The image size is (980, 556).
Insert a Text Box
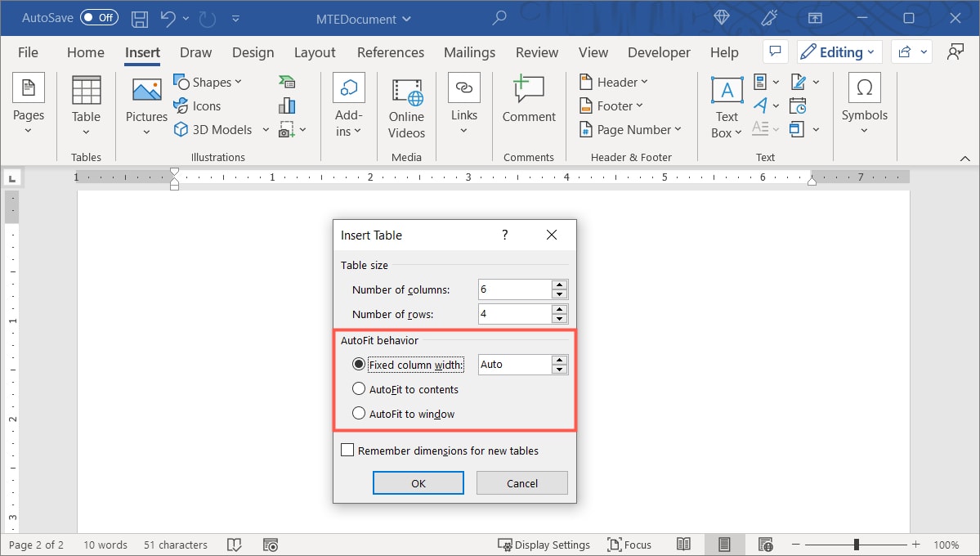point(726,105)
